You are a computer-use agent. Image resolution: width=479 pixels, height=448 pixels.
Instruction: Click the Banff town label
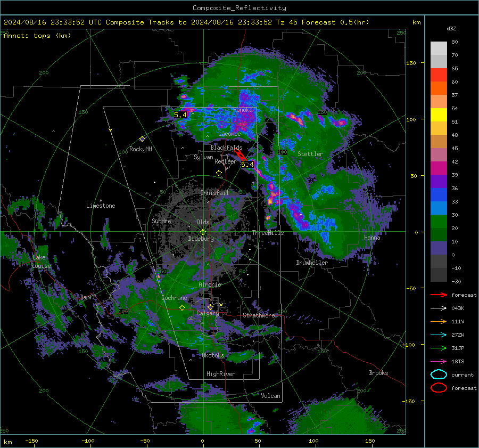point(88,297)
